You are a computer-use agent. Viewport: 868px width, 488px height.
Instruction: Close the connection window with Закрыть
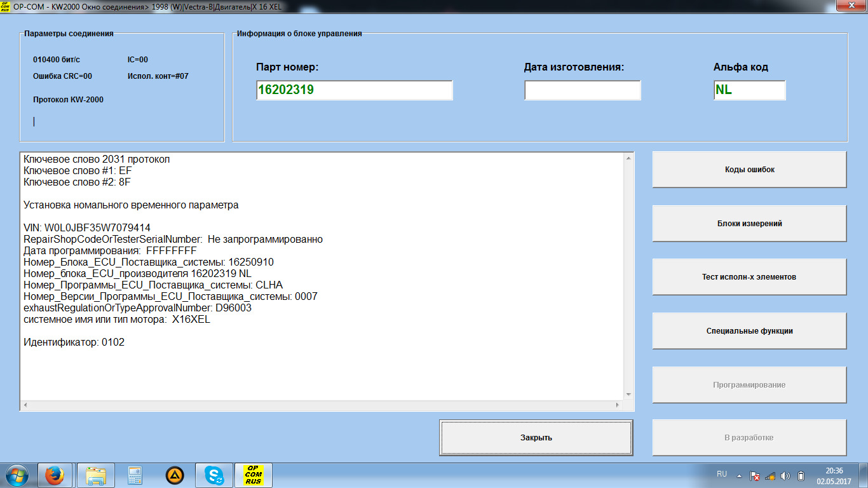tap(536, 437)
